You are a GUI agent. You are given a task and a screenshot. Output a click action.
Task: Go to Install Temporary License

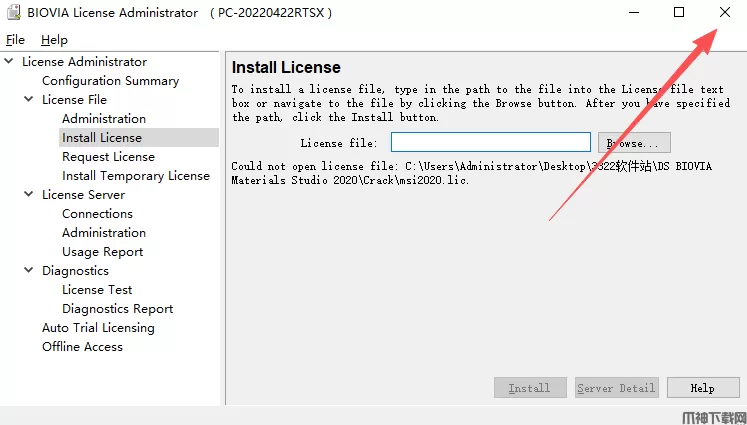136,176
